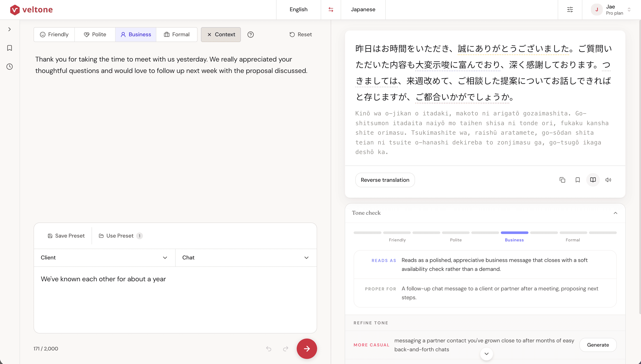Image resolution: width=641 pixels, height=364 pixels.
Task: Open saved bookmarks in the sidebar
Action: point(10,48)
